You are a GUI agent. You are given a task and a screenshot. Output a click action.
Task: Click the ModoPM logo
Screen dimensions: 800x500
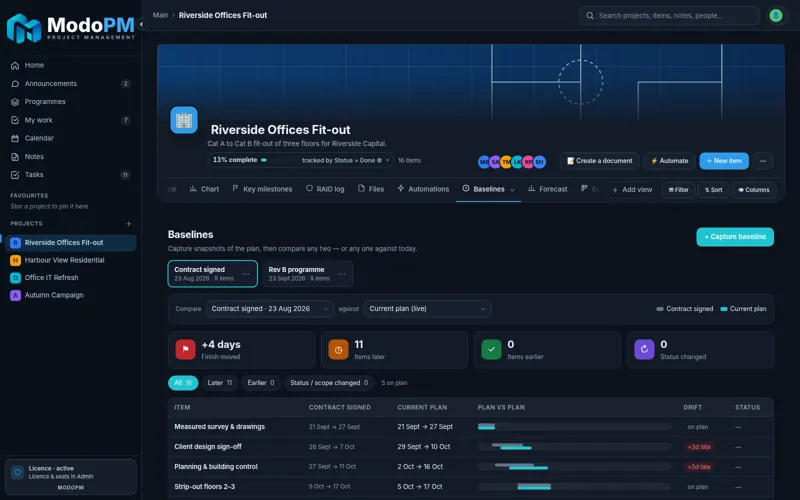pos(71,28)
